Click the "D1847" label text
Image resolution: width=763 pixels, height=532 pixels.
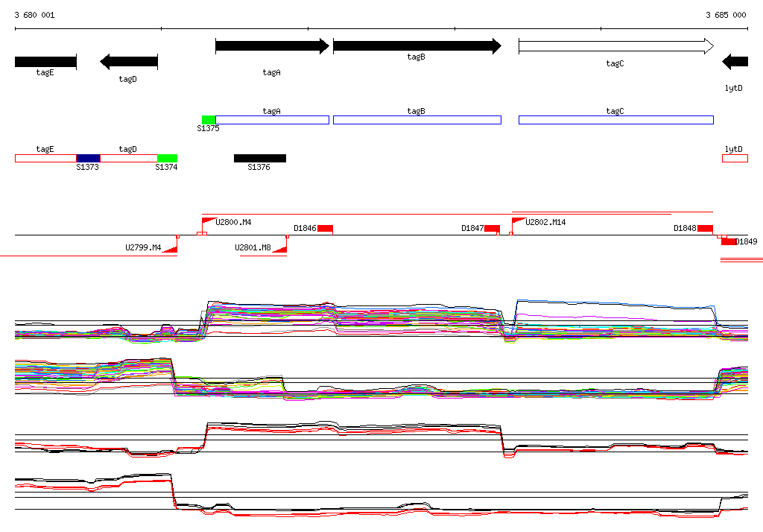(472, 228)
